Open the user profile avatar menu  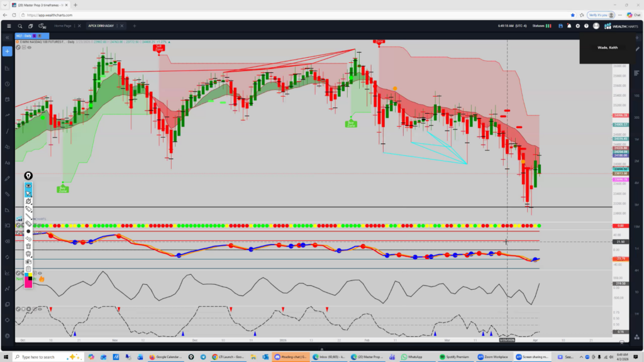[x=596, y=26]
